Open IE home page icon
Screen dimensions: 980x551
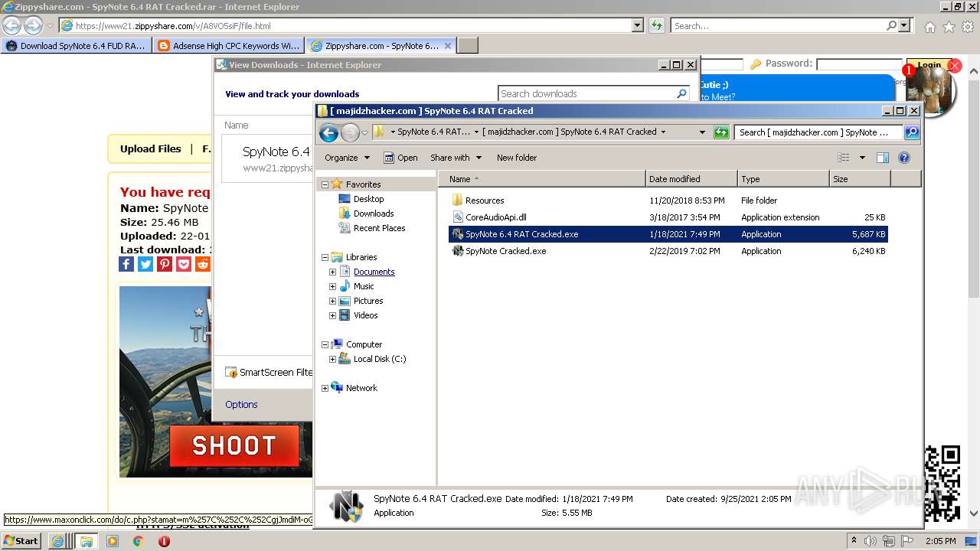(929, 27)
